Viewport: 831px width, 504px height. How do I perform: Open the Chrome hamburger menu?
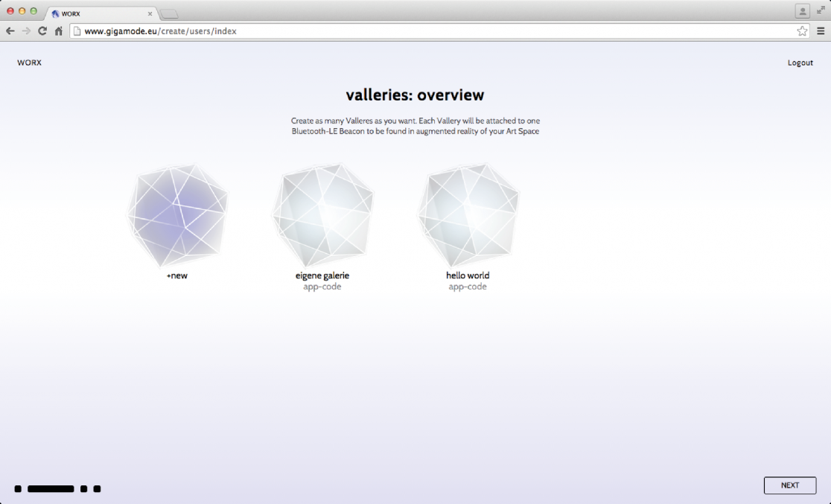point(821,31)
